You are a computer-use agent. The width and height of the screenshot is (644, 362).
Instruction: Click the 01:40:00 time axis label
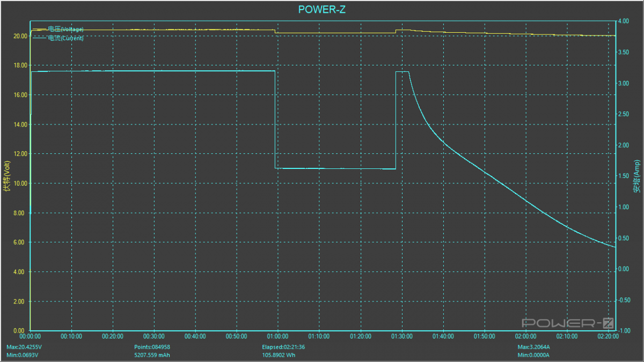[443, 337]
